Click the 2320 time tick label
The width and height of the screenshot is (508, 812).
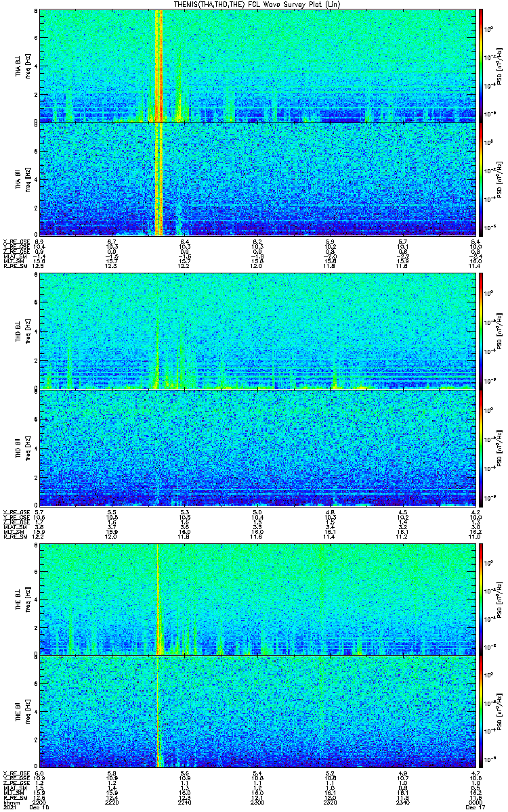click(x=331, y=801)
